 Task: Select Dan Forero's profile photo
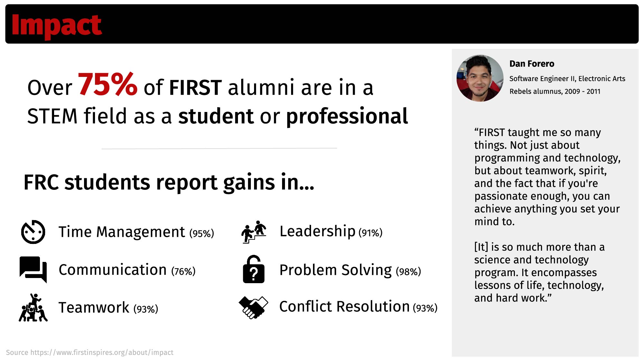(480, 78)
